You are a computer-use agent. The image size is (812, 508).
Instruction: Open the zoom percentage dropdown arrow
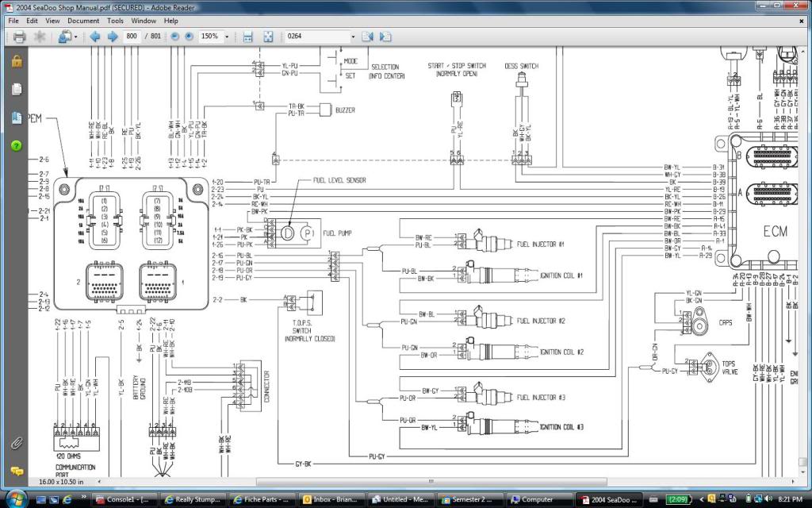(226, 37)
